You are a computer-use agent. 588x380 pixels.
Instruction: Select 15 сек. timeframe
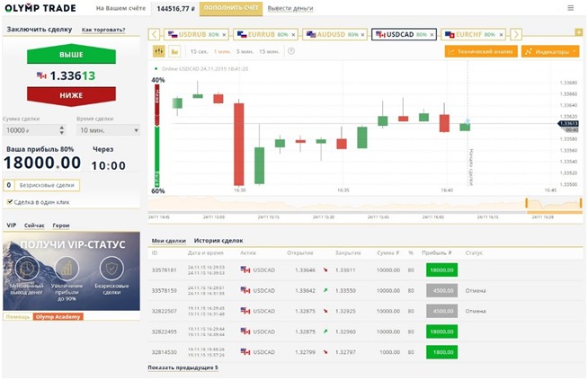199,51
